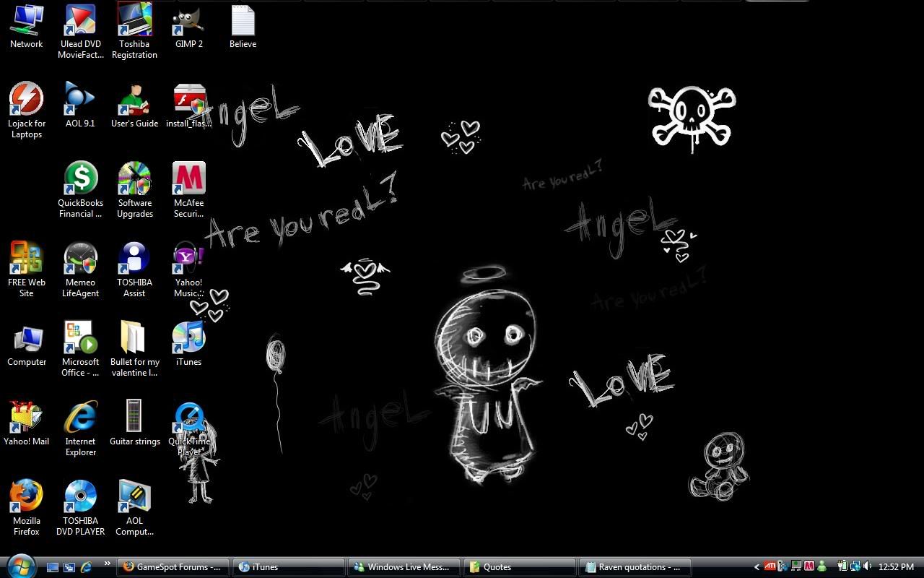924x578 pixels.
Task: Click Switch between windows in Quick Launch
Action: pyautogui.click(x=69, y=567)
